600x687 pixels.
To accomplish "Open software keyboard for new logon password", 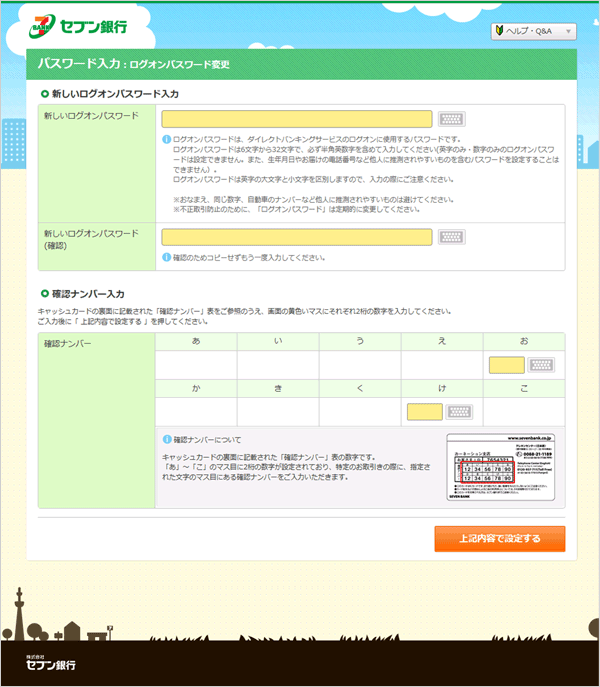I will click(451, 119).
